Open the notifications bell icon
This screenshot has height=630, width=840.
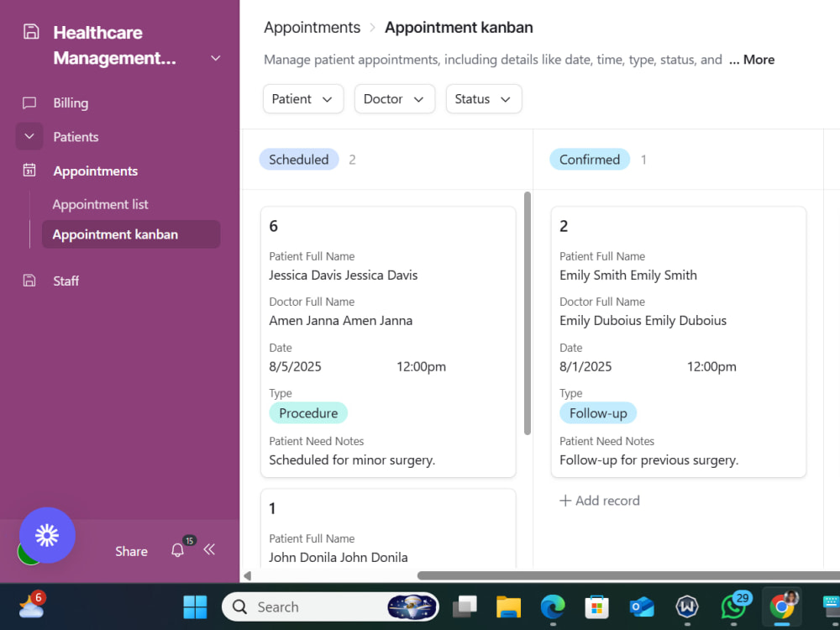pos(178,550)
